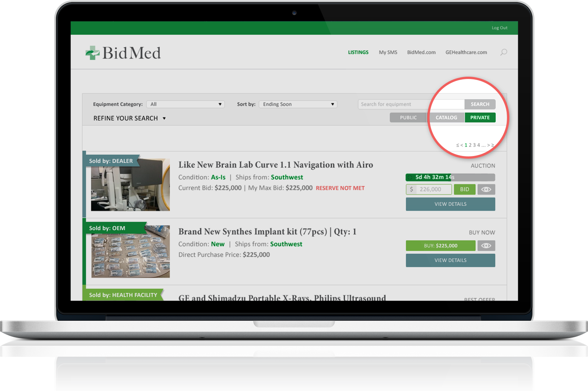Switch to the CATALOG listings tab
The height and width of the screenshot is (391, 588).
point(446,117)
